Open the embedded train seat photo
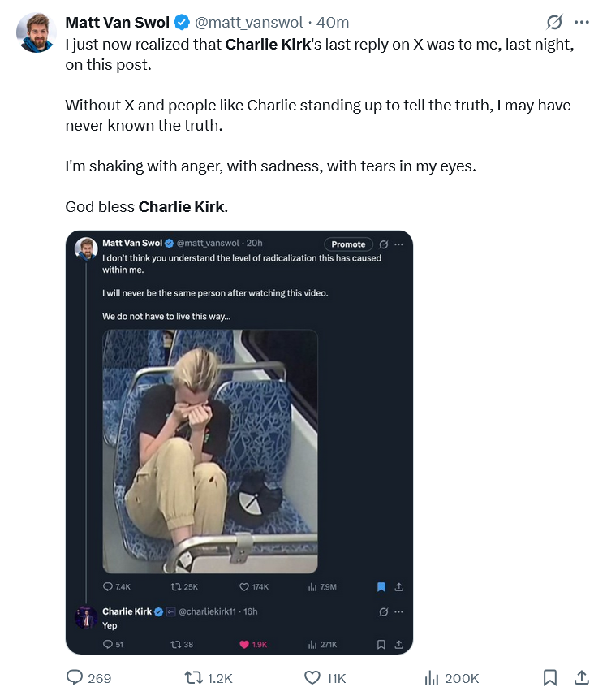 pyautogui.click(x=210, y=451)
